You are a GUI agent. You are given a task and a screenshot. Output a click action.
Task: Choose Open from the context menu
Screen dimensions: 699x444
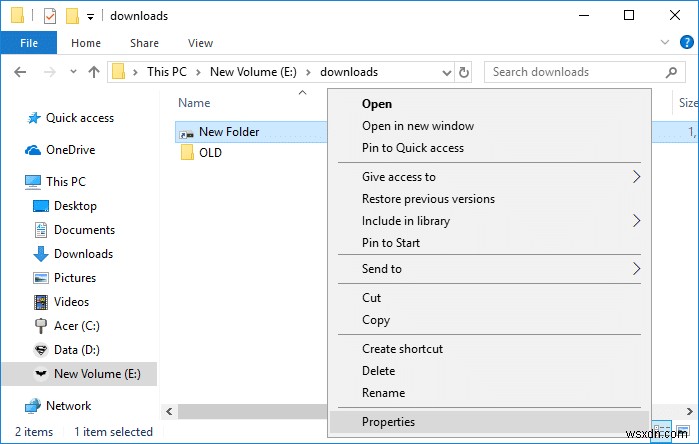489,104
